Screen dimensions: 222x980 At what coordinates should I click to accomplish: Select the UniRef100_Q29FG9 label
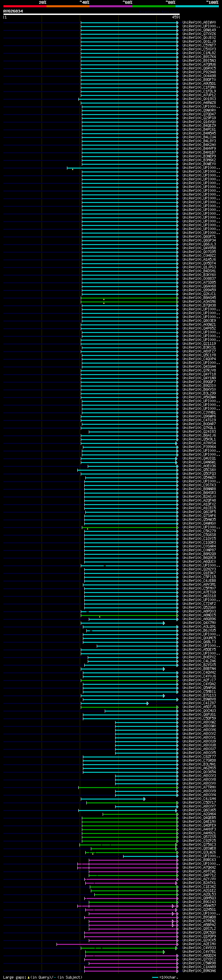tap(199, 118)
